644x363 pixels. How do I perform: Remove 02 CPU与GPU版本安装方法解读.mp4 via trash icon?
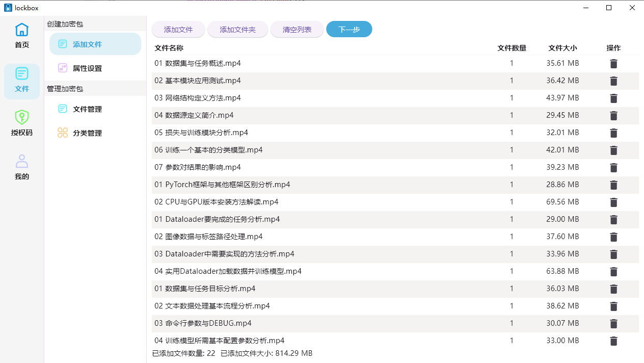[613, 202]
